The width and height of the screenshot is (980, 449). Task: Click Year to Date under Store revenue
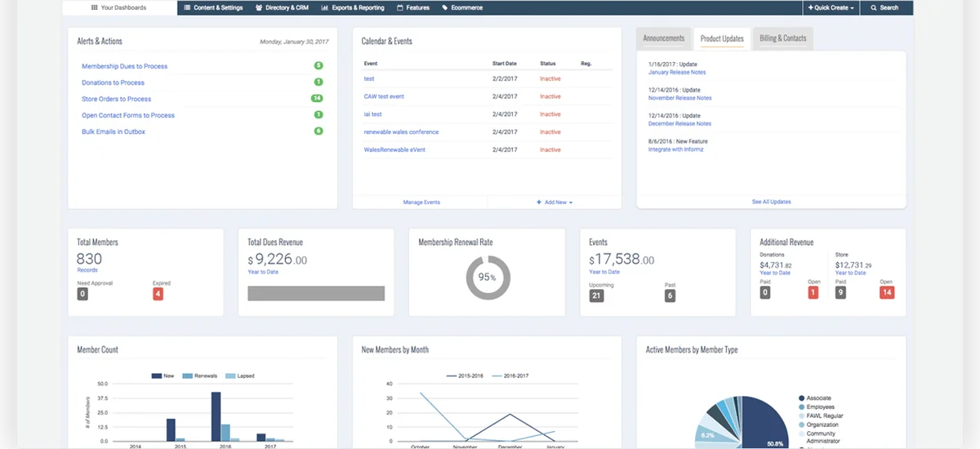pos(850,273)
